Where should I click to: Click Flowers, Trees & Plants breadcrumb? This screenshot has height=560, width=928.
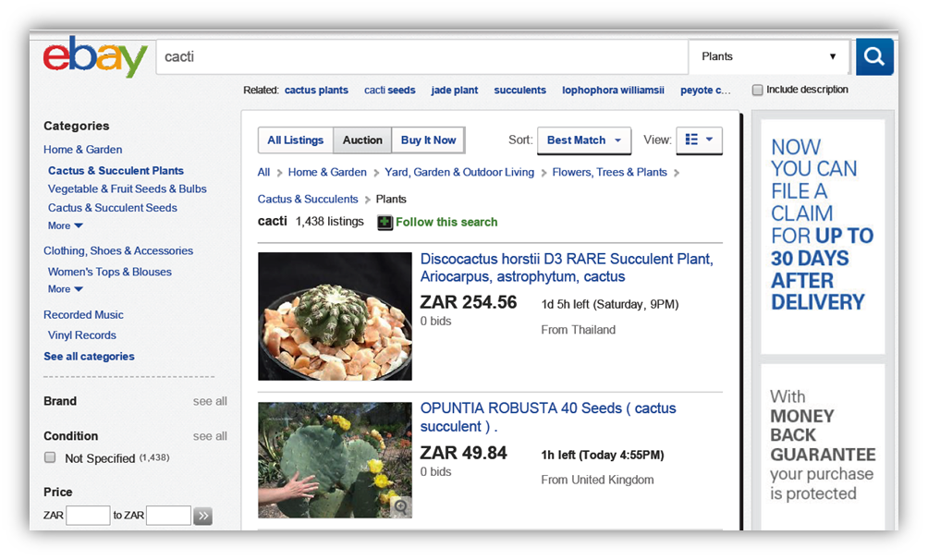[x=610, y=172]
